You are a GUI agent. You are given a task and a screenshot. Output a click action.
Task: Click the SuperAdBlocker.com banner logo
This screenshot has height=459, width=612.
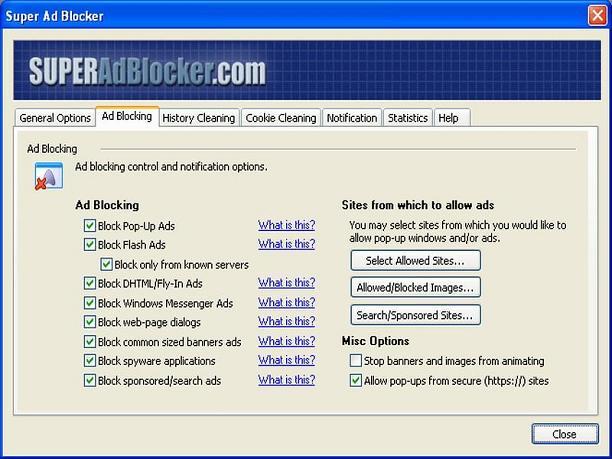coord(147,71)
